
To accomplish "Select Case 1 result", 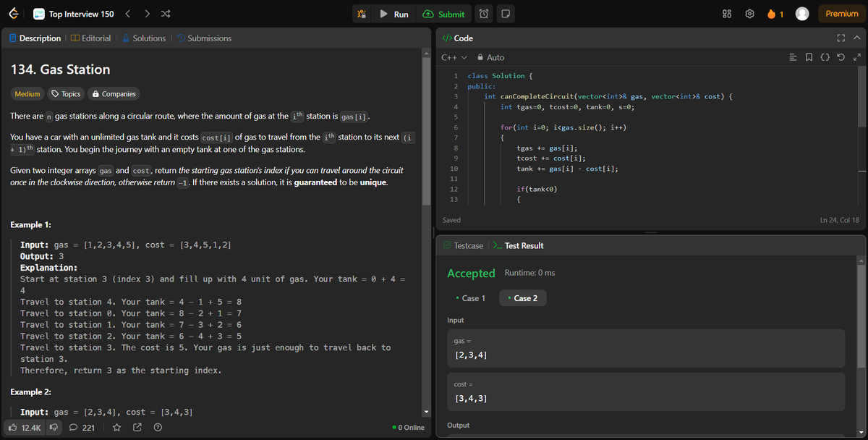I will coord(469,298).
